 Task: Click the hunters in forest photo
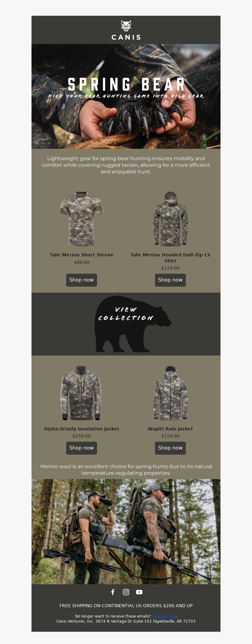(126, 532)
